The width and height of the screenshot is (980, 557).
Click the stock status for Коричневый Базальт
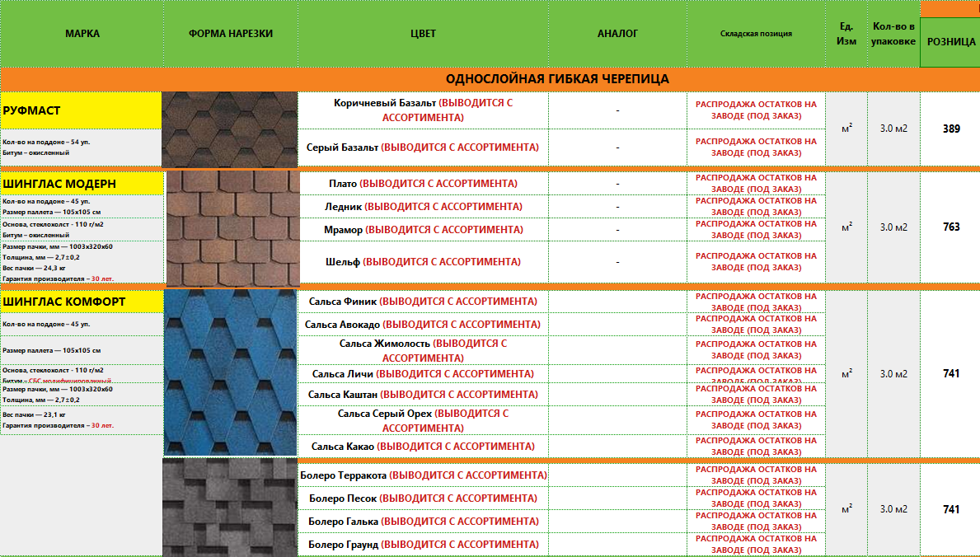(x=757, y=110)
